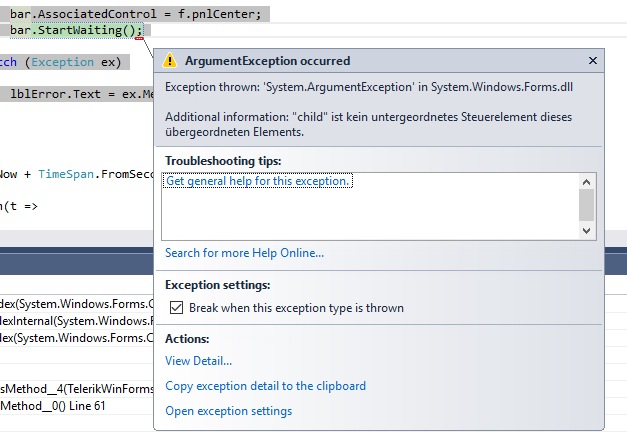Select the 'lexInternal(System.Windows.F' call stack row
627x441 pixels.
click(x=75, y=321)
